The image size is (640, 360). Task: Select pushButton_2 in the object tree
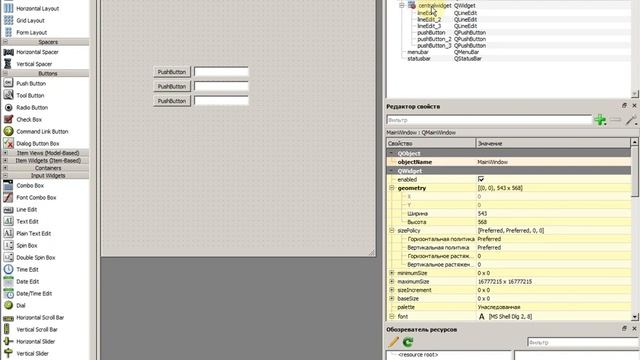(434, 39)
